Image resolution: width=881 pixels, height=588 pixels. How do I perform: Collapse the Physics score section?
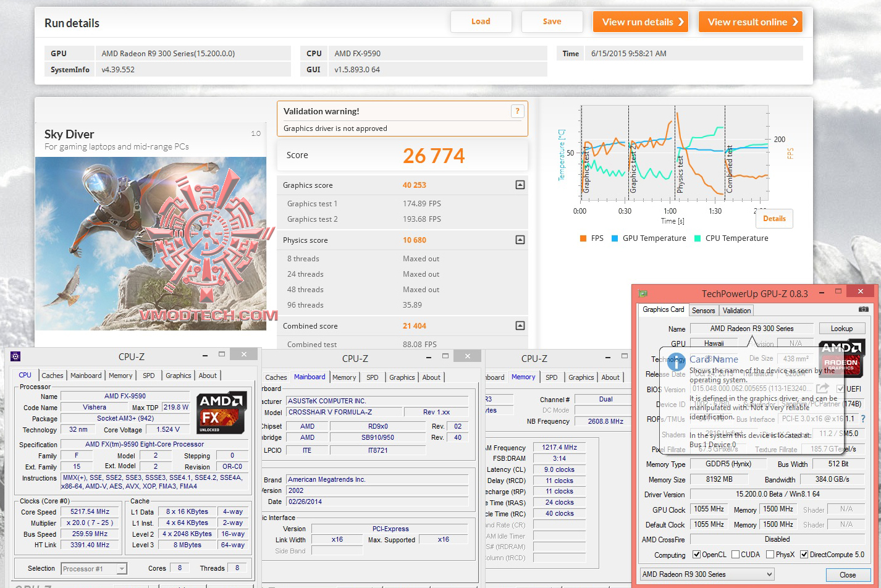coord(520,240)
